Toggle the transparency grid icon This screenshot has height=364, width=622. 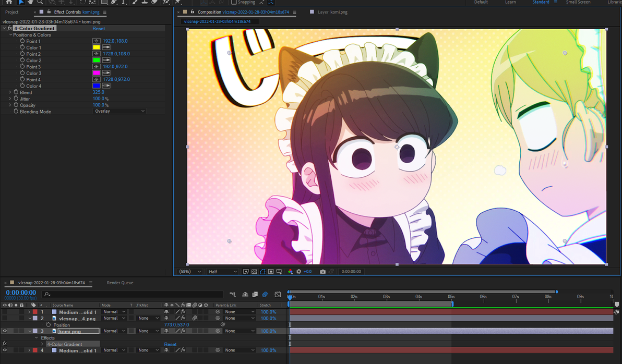254,272
